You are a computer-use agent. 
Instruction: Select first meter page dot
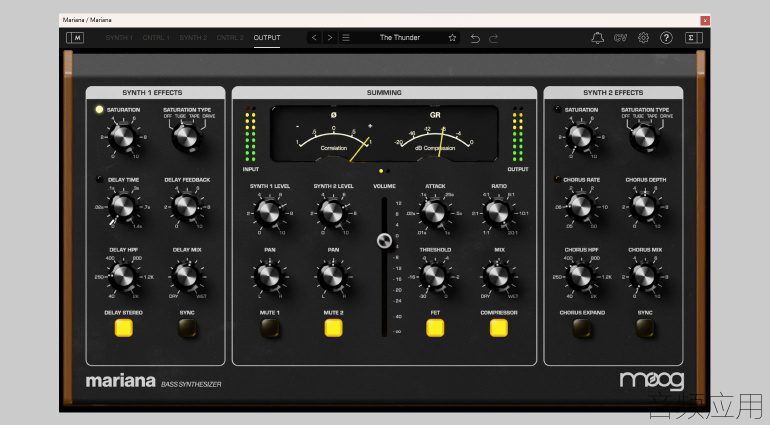pyautogui.click(x=381, y=171)
